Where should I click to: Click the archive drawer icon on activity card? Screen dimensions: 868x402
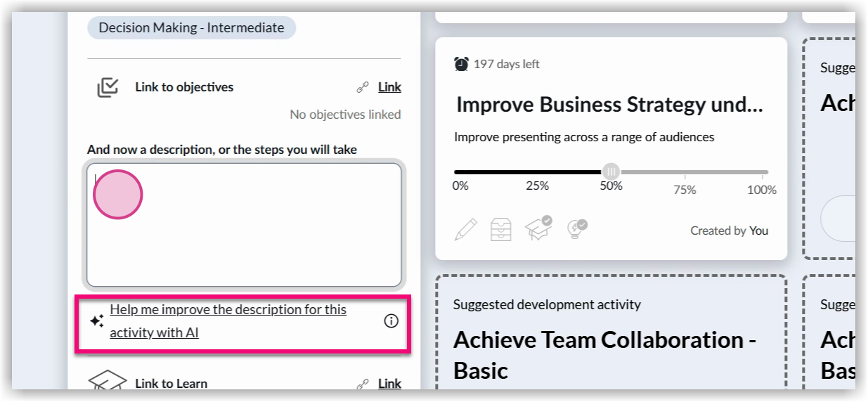[501, 230]
